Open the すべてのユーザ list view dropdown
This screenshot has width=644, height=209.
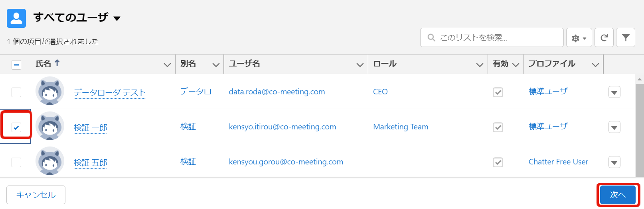(x=117, y=18)
